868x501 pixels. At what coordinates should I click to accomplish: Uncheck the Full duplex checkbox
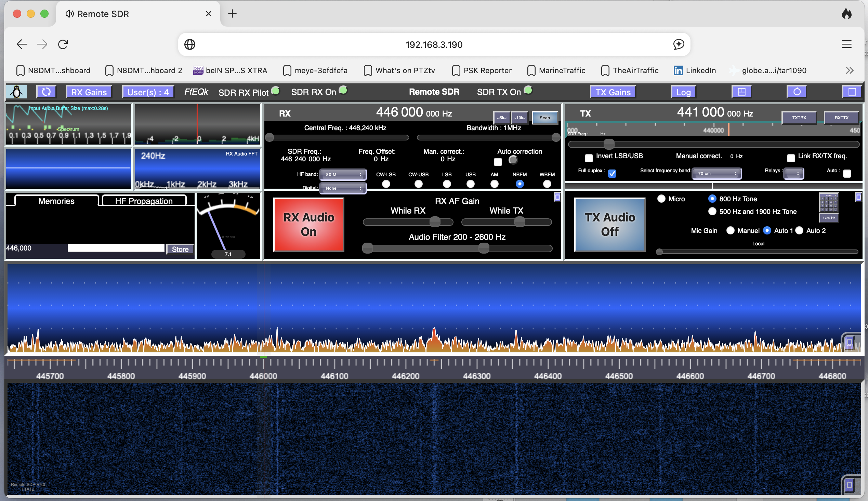click(612, 173)
